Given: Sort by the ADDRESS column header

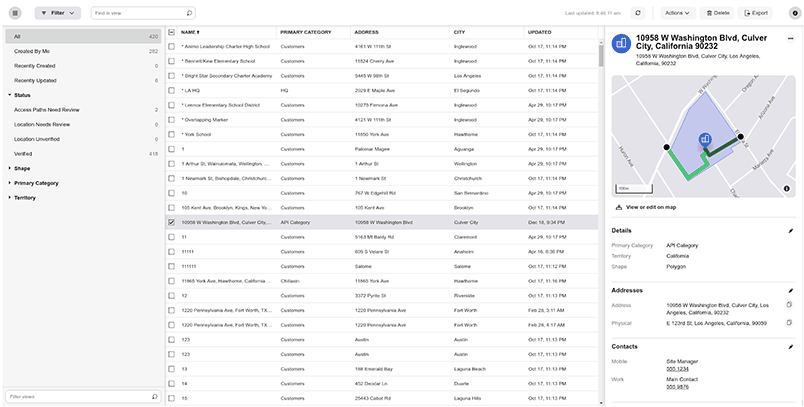Looking at the screenshot, I should (x=366, y=32).
